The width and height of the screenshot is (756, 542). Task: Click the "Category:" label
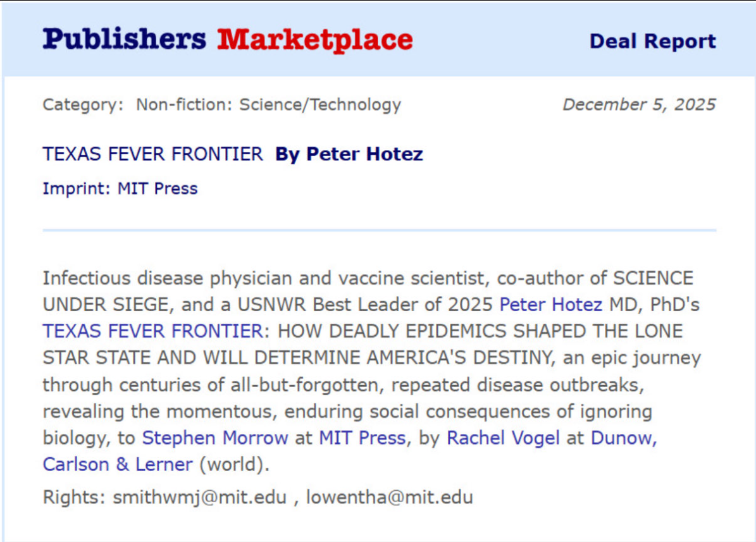click(84, 104)
